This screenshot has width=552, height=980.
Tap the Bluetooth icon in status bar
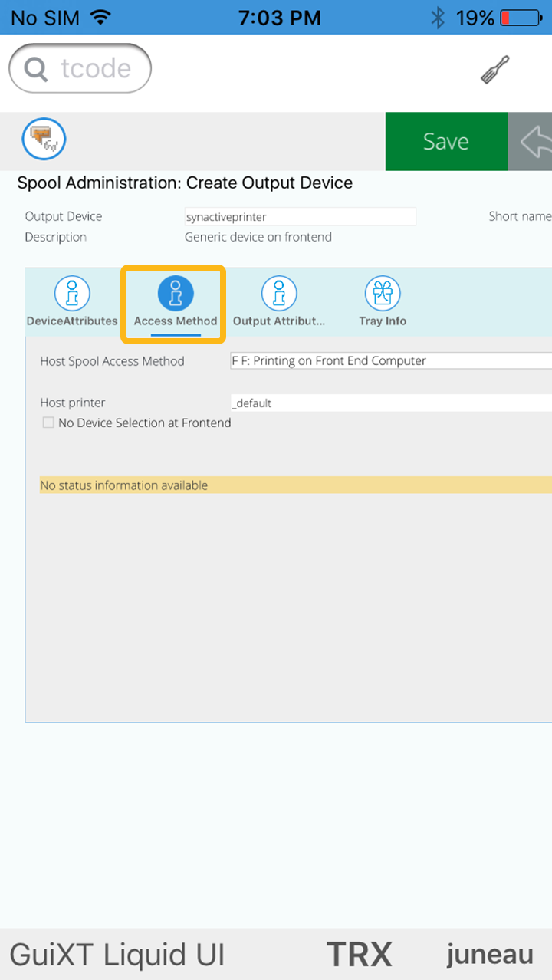(438, 18)
